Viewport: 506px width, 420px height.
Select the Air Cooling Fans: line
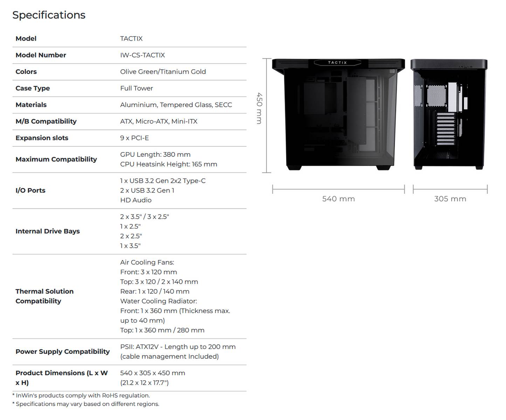click(147, 262)
